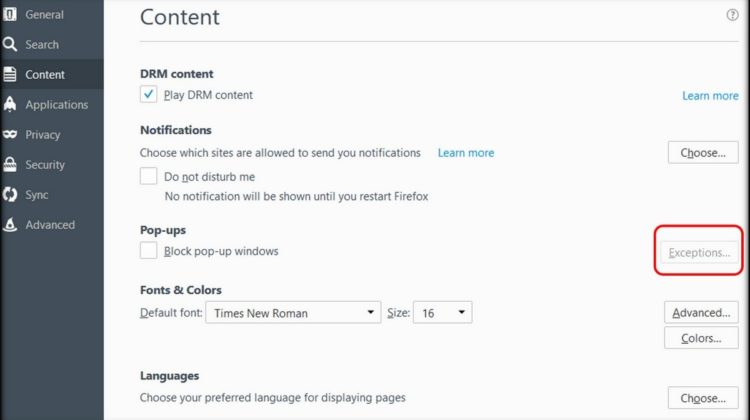Open Security via padlock icon
The width and height of the screenshot is (750, 420).
tap(10, 165)
